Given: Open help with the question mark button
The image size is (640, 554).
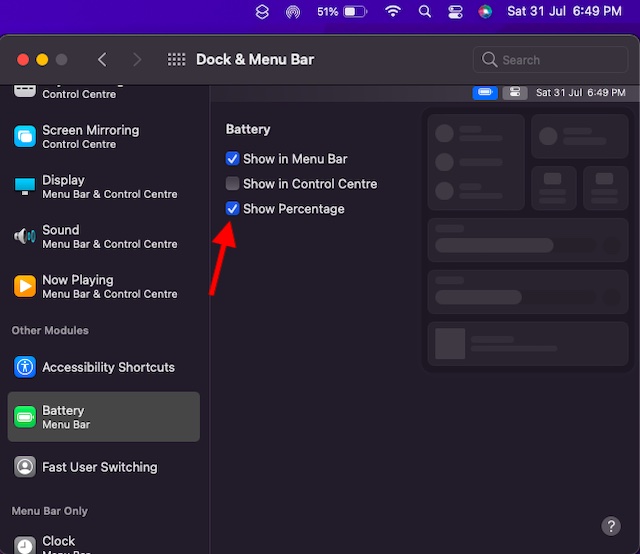Looking at the screenshot, I should [x=611, y=526].
